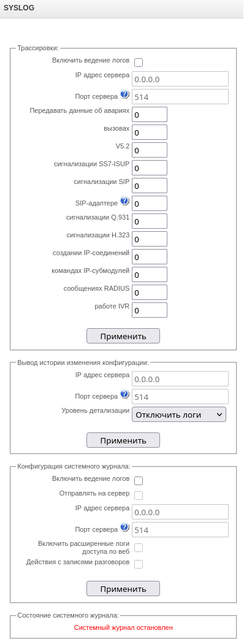Toggle Включить ведение логов in system journal configuration
The width and height of the screenshot is (244, 644).
139,480
